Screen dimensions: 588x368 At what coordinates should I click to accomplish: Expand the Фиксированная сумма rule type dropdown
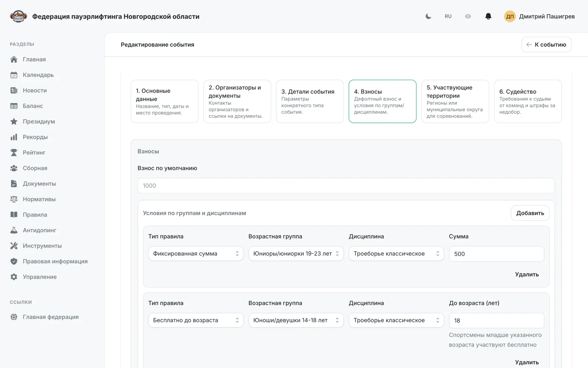click(x=196, y=254)
